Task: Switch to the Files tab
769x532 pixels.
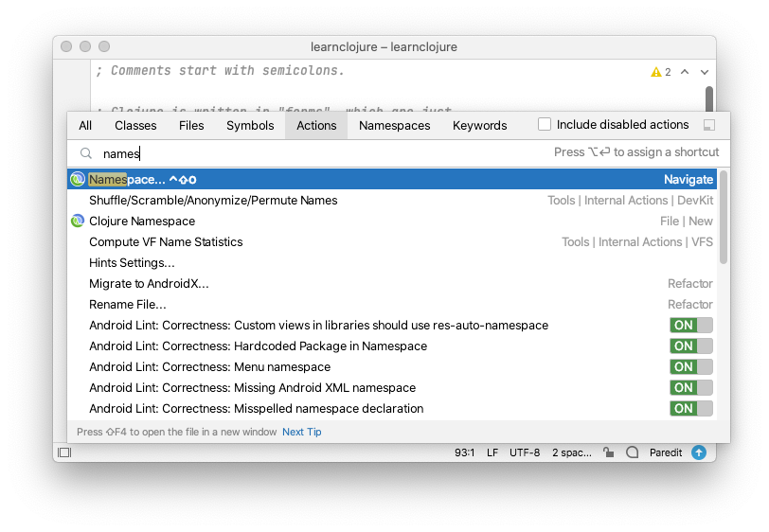Action: [x=191, y=126]
